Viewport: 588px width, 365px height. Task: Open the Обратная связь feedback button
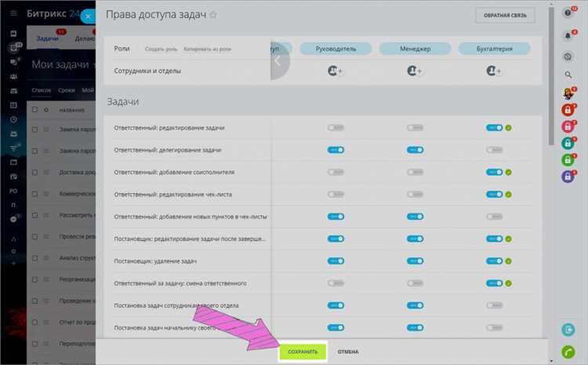(505, 16)
